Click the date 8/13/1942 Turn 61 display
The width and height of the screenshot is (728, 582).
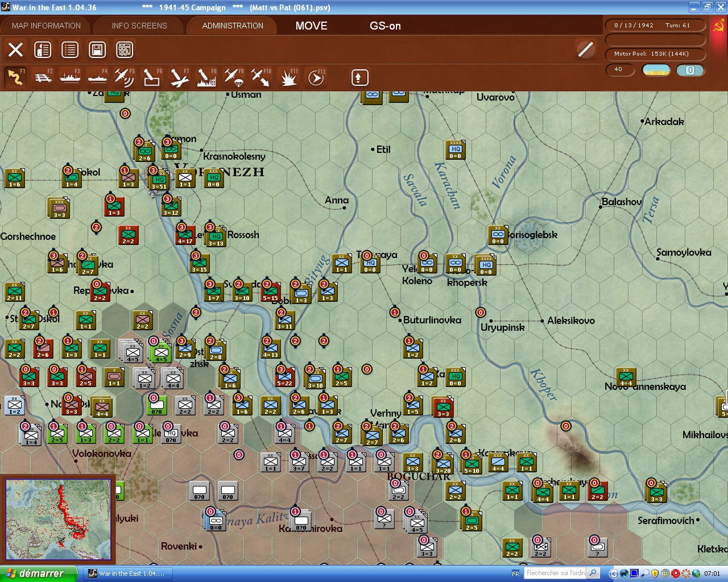pyautogui.click(x=655, y=26)
